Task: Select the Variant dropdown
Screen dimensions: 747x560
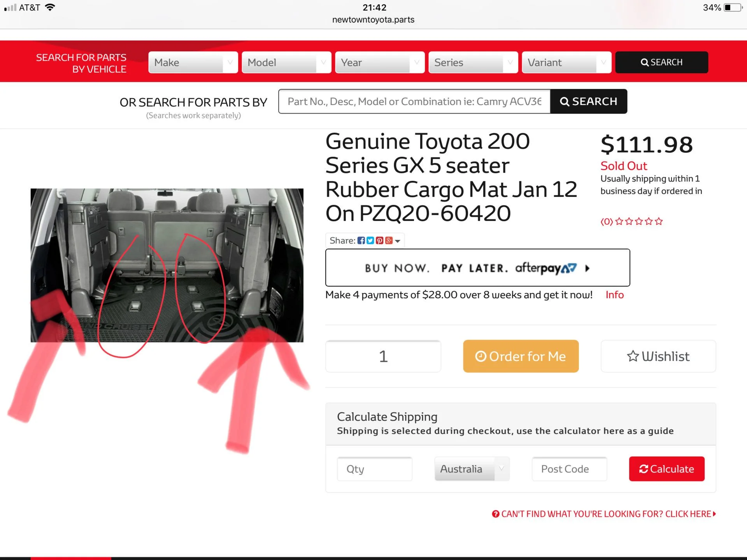Action: 566,62
